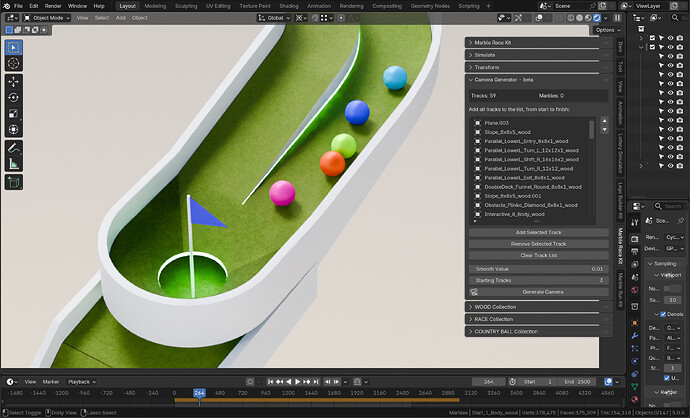Open the Shading workspace tab

pos(289,6)
